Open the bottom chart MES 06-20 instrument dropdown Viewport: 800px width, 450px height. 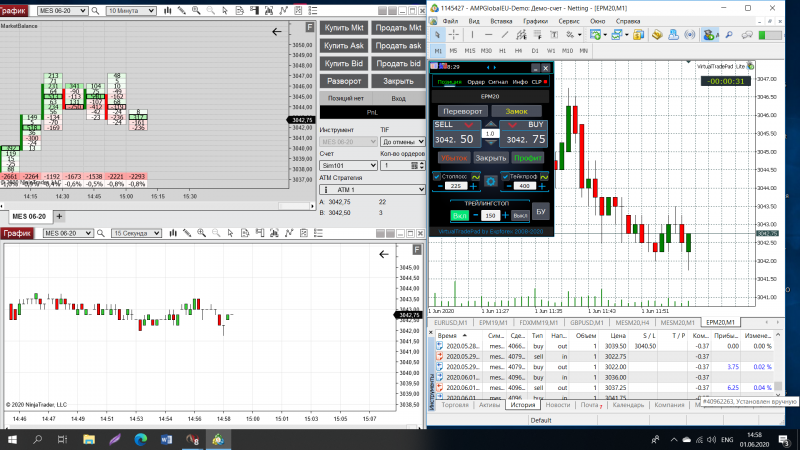point(67,233)
